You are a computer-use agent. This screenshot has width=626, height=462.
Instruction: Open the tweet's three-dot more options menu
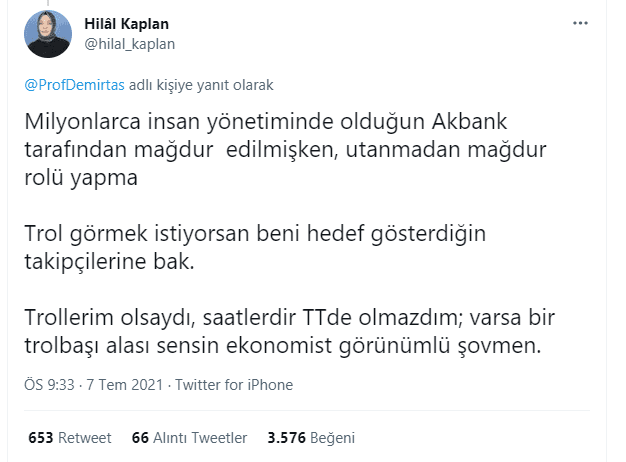tap(579, 23)
